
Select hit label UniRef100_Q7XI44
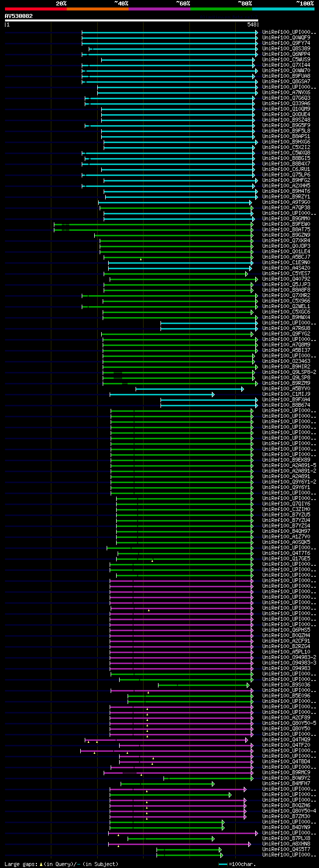click(286, 65)
